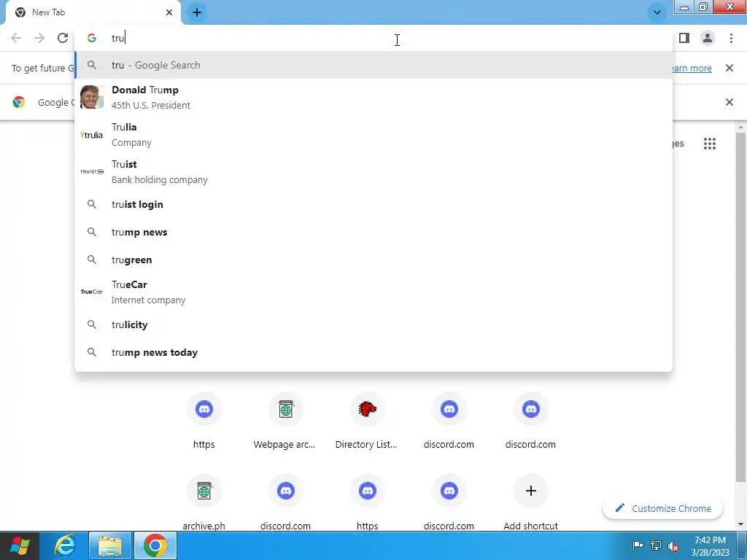
Task: Click the Google G icon in omnibox
Action: click(92, 38)
